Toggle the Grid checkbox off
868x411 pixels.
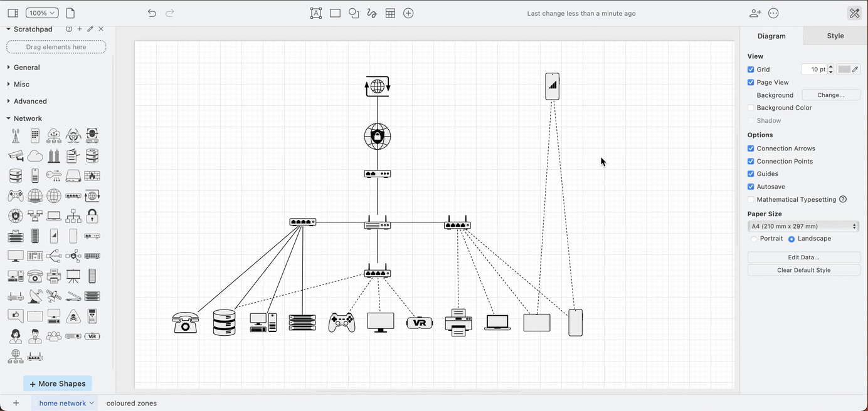coord(751,69)
